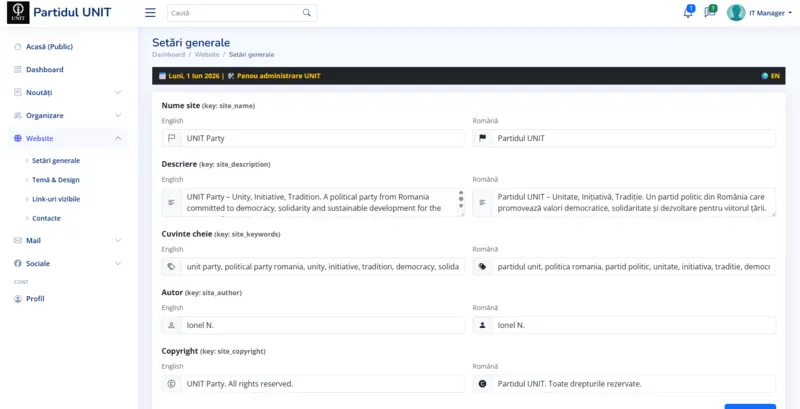The width and height of the screenshot is (800, 409).
Task: Click the home icon beside Acasă (Public)
Action: (x=18, y=46)
